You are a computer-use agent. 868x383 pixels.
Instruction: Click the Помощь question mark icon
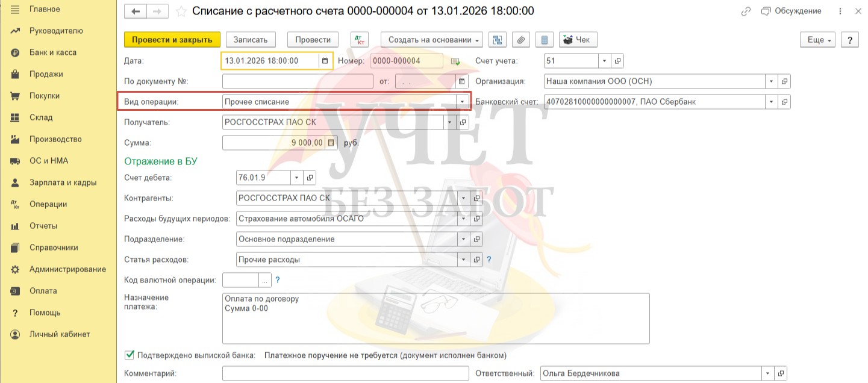coord(15,313)
